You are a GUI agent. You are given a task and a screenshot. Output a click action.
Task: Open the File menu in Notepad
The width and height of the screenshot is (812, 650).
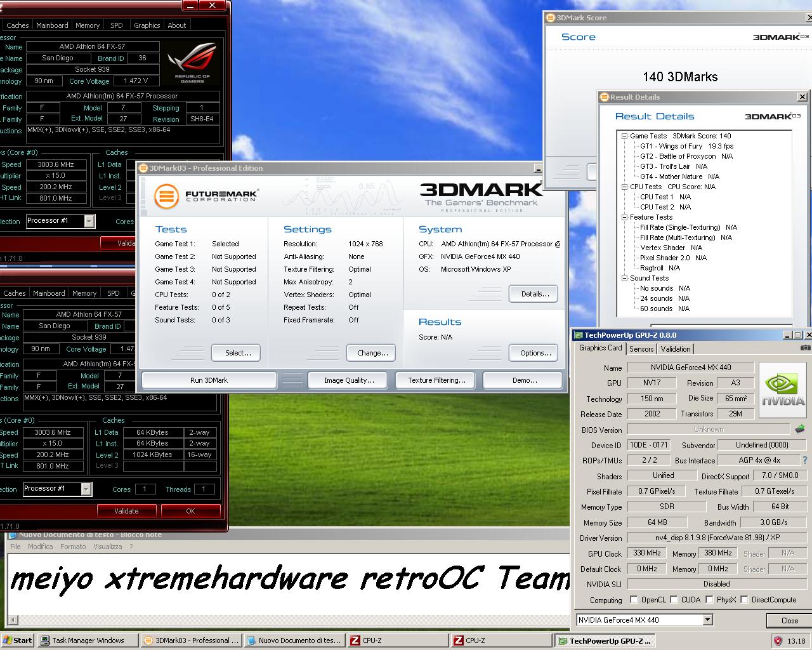(15, 547)
